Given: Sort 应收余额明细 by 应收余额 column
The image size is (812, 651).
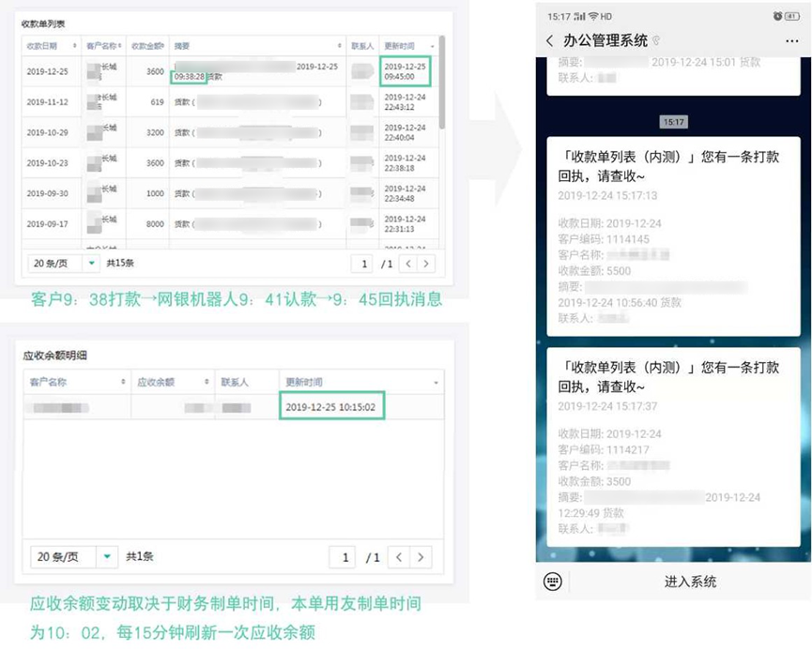Looking at the screenshot, I should point(207,382).
